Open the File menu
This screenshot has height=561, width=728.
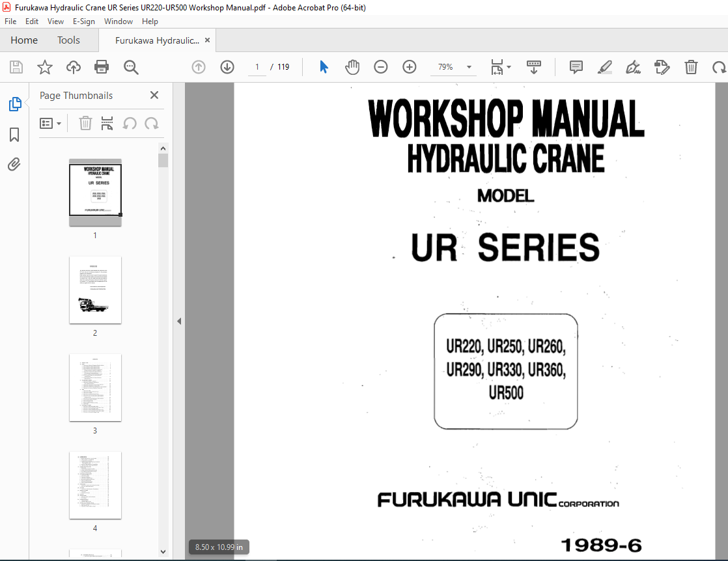(10, 21)
